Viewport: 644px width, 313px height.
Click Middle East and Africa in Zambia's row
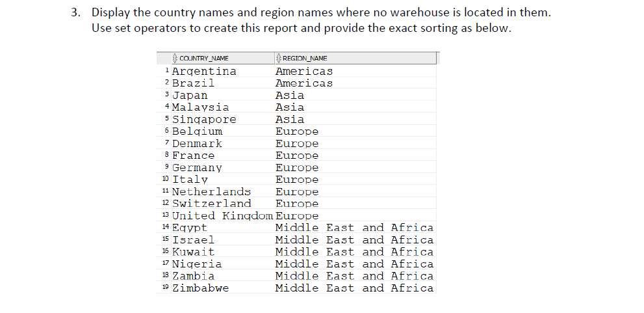354,276
